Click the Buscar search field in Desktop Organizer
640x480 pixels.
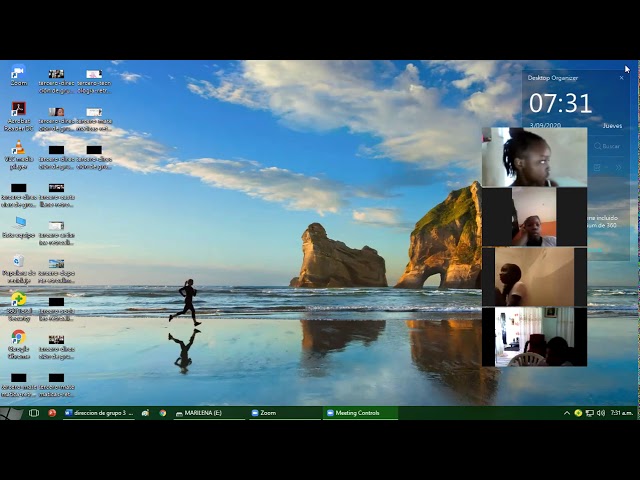click(607, 146)
